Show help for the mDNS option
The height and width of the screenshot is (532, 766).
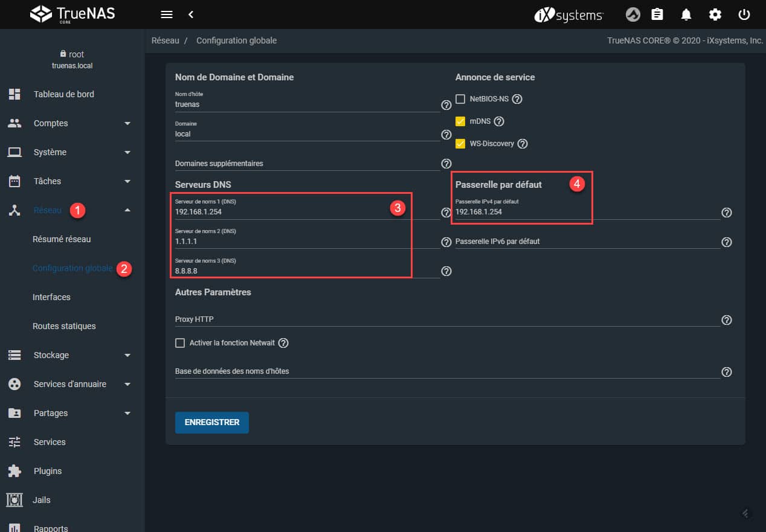click(x=499, y=121)
